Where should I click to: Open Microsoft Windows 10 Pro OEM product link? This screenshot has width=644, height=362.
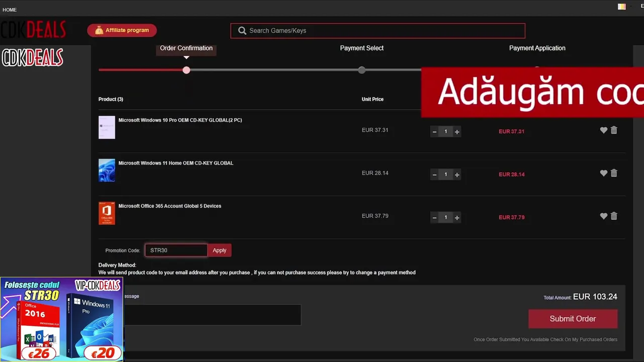coord(180,120)
